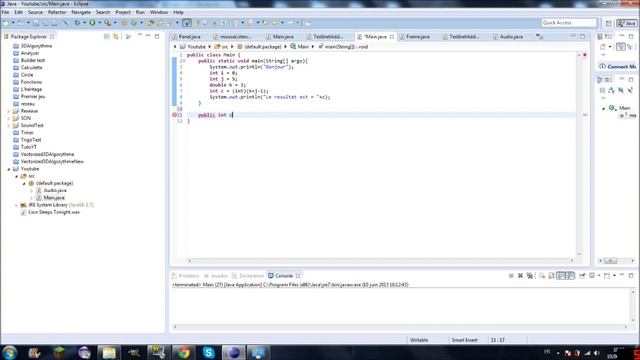Collapse the Youtube project node

(9, 169)
